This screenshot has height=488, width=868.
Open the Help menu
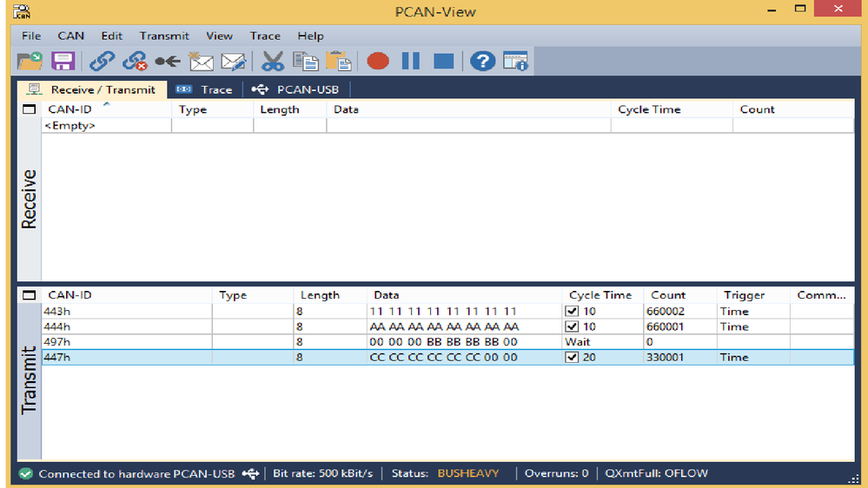point(310,36)
